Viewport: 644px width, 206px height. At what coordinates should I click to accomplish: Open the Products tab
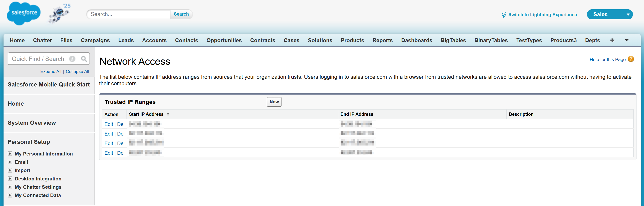[352, 40]
